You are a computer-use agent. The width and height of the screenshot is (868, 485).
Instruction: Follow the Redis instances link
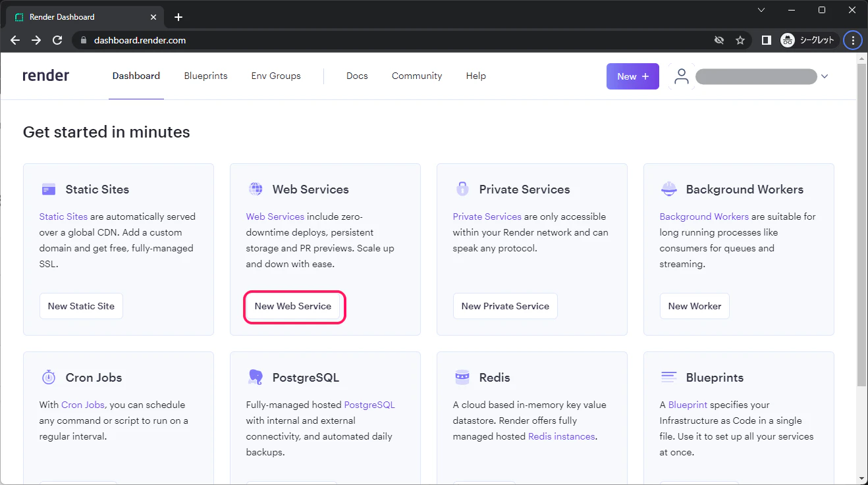(562, 436)
